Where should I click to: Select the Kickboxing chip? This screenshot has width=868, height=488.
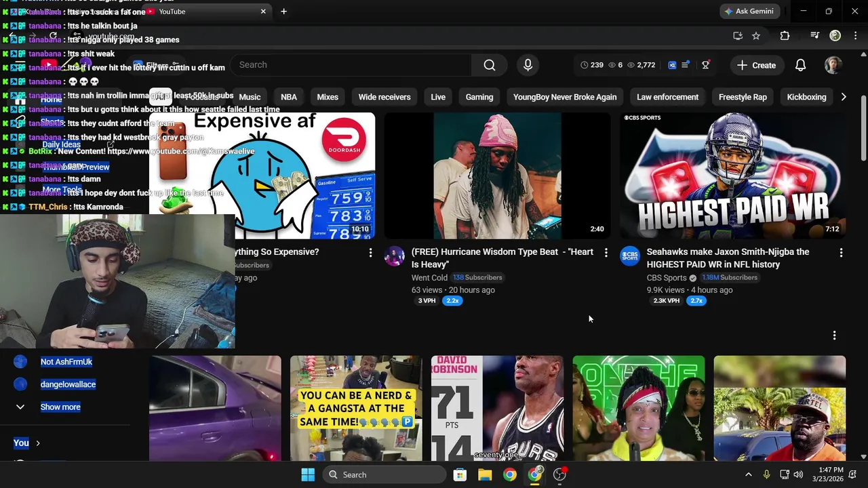(x=806, y=97)
